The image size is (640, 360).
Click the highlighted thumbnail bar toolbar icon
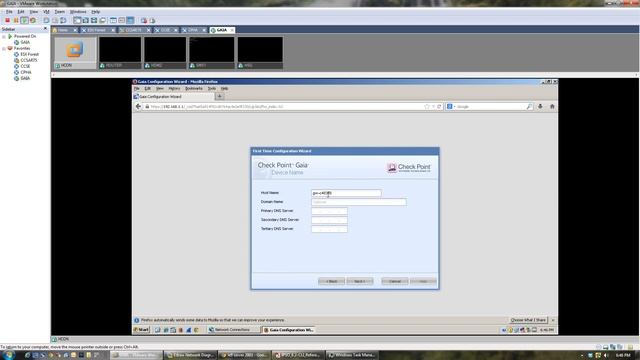[130, 20]
